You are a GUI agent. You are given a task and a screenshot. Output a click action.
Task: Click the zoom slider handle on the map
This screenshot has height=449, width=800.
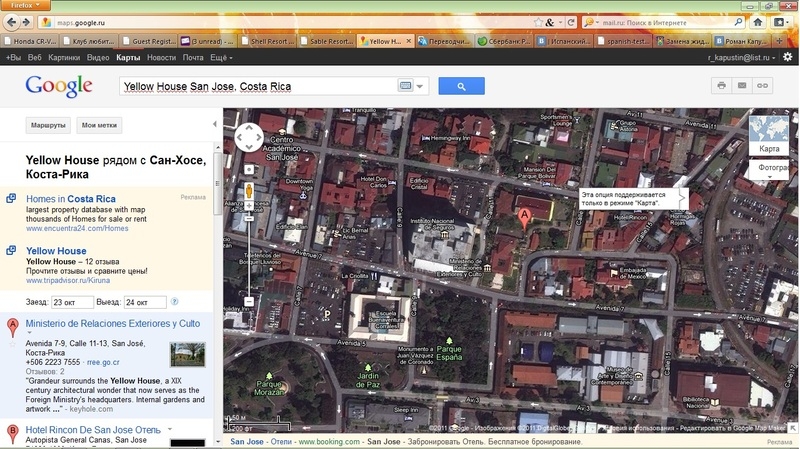pyautogui.click(x=249, y=219)
